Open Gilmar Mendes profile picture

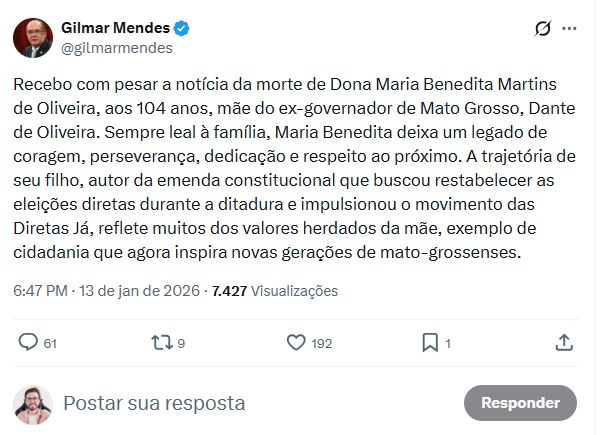pos(33,38)
